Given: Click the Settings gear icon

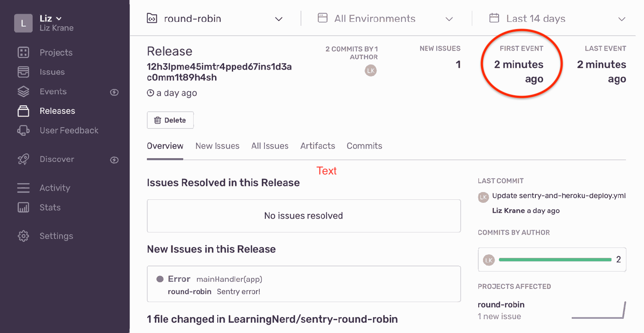Looking at the screenshot, I should 23,236.
